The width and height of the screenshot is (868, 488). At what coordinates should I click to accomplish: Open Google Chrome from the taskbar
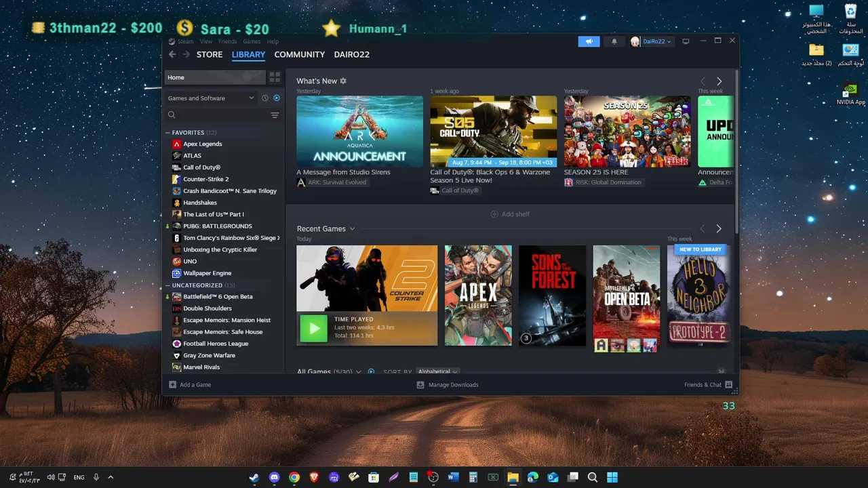coord(294,477)
